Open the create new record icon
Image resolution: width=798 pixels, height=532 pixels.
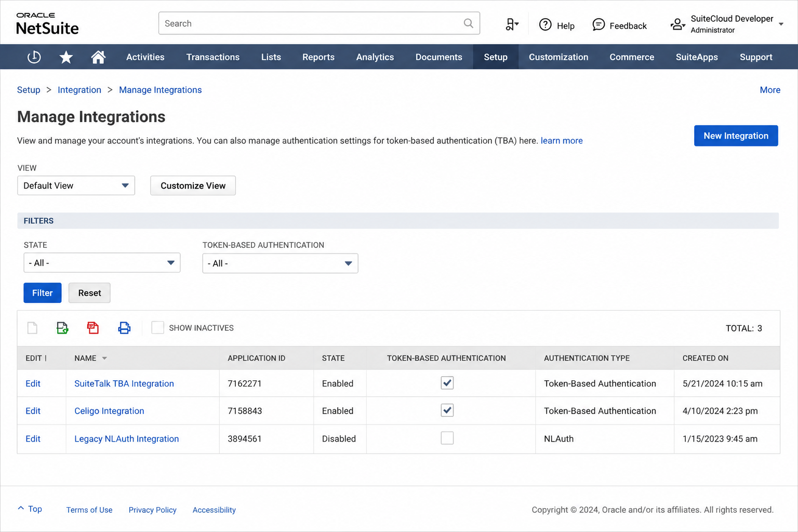512,24
